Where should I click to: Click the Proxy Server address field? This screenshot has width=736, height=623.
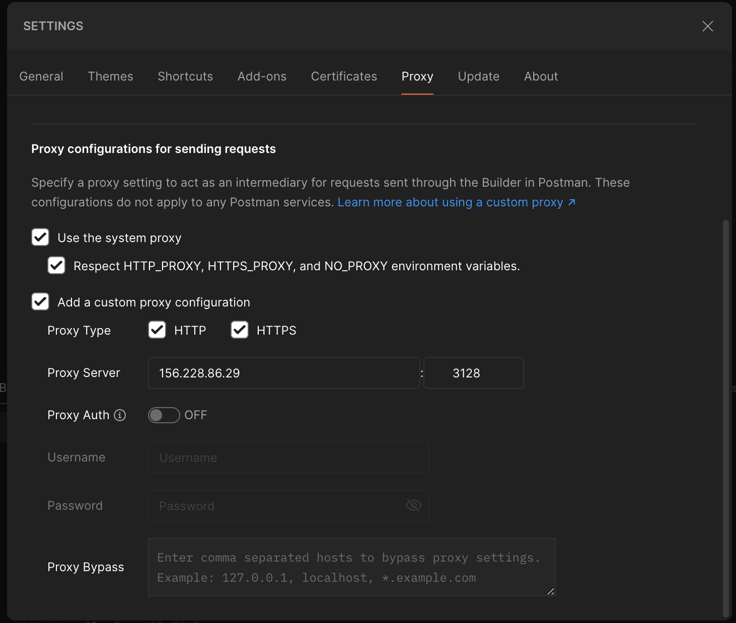coord(283,373)
